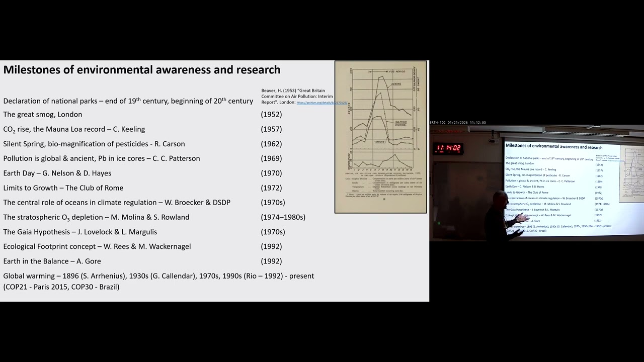This screenshot has height=362, width=644.
Task: Click the row 'Limits to Growth – The Club of Rome'
Action: click(63, 188)
